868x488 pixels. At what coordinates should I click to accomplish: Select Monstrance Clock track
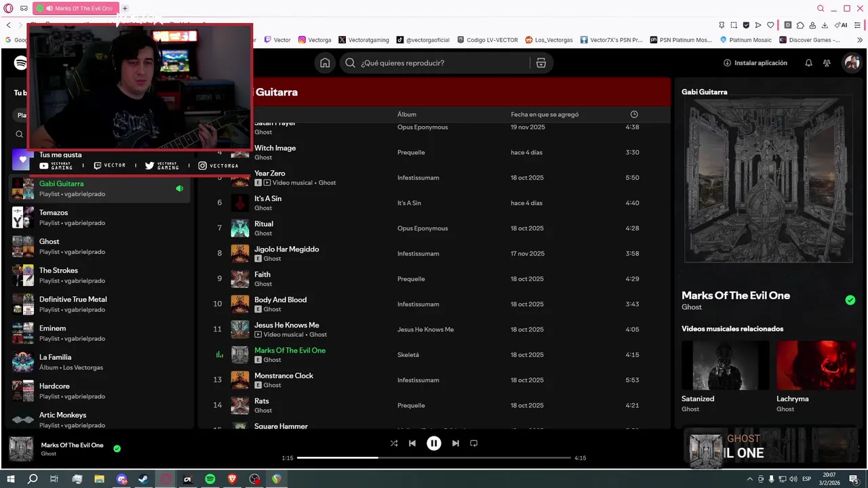283,375
